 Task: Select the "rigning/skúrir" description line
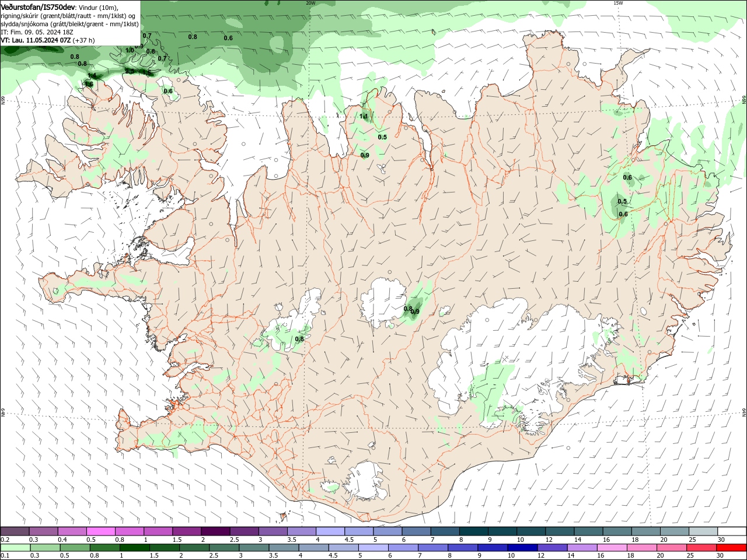click(68, 16)
